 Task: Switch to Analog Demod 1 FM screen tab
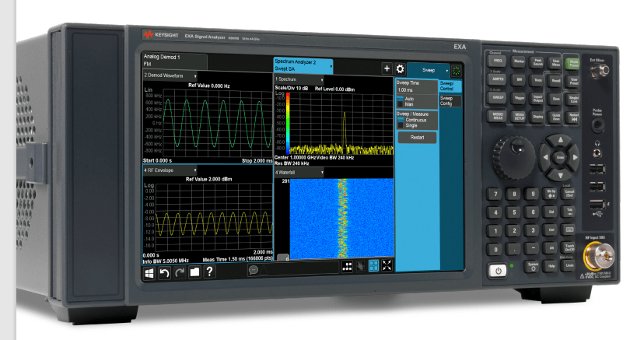[x=174, y=61]
